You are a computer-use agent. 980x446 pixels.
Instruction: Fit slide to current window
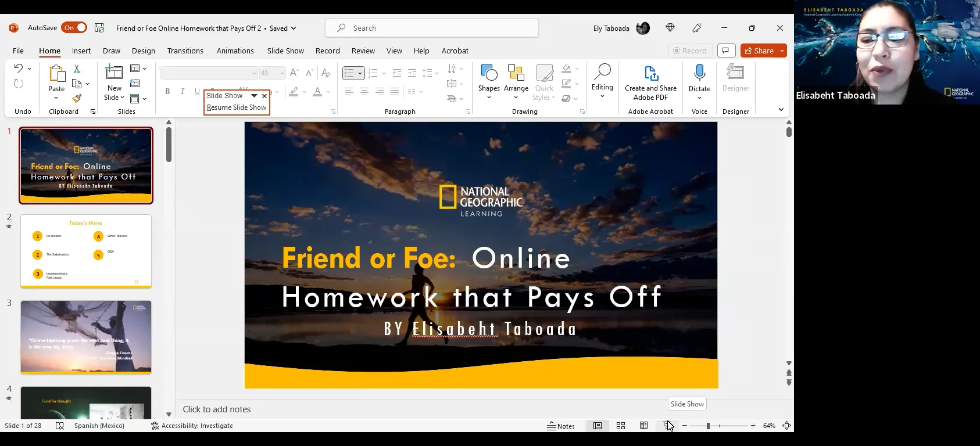pos(786,426)
